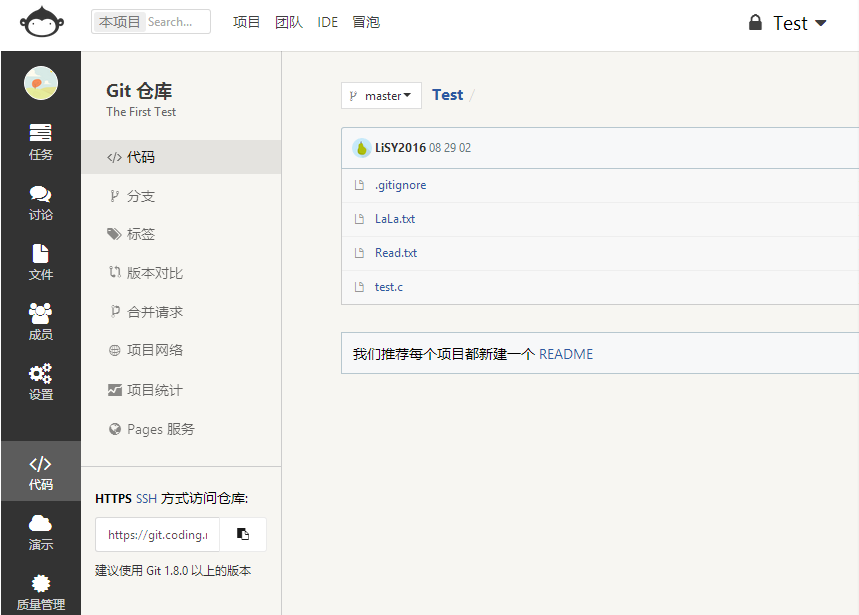The width and height of the screenshot is (859, 615).
Task: Click file icon next to LaLa.txt
Action: click(x=359, y=219)
